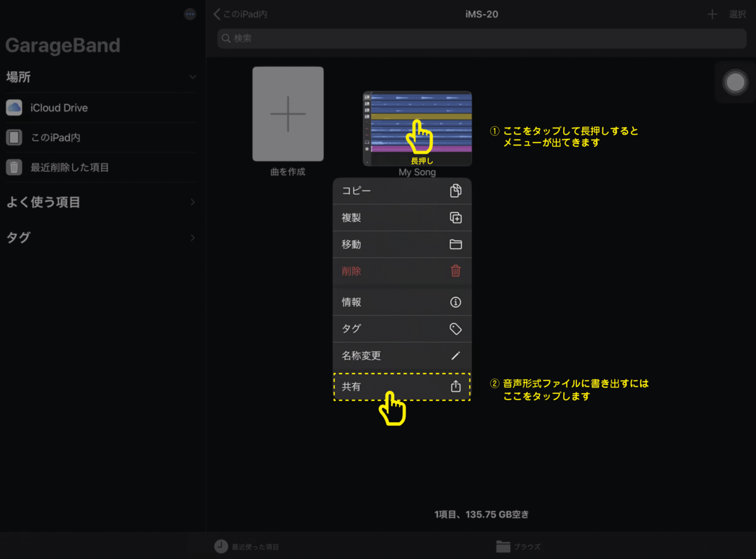Tap the red 削除 trash icon
Screen dimensions: 756x559
455,271
